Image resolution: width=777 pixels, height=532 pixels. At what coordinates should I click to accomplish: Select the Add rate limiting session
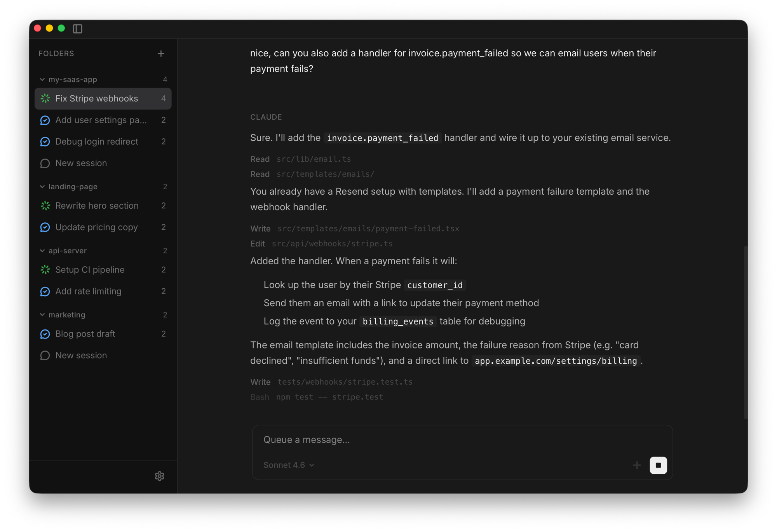tap(88, 291)
